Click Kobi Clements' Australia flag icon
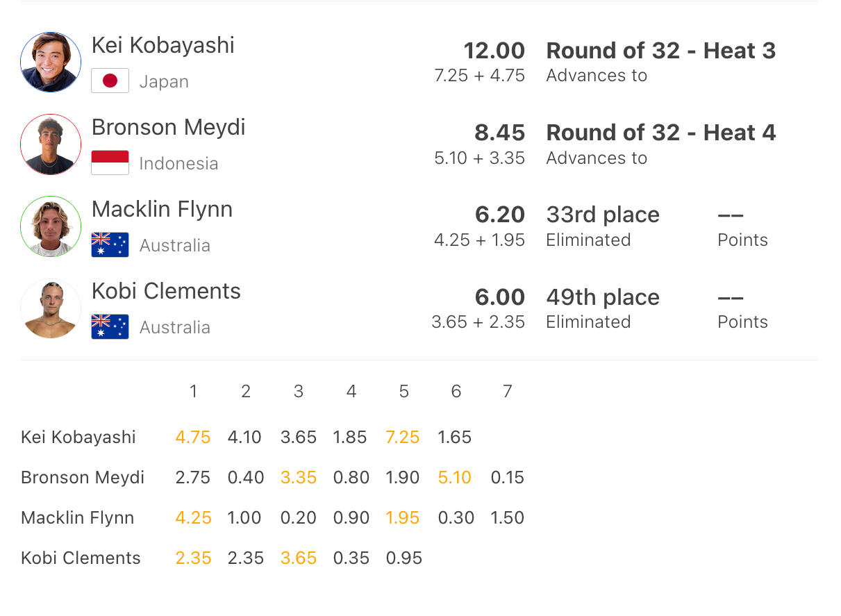This screenshot has width=841, height=616. coord(110,326)
